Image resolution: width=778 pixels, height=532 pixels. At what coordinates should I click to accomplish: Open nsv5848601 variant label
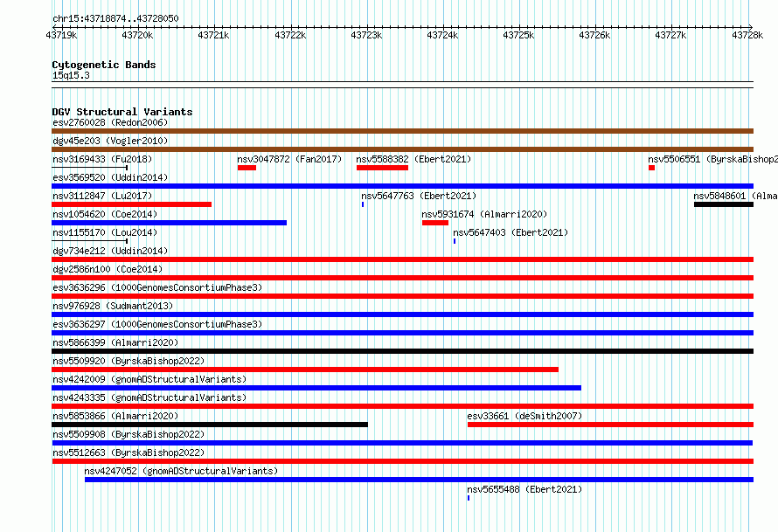click(735, 196)
